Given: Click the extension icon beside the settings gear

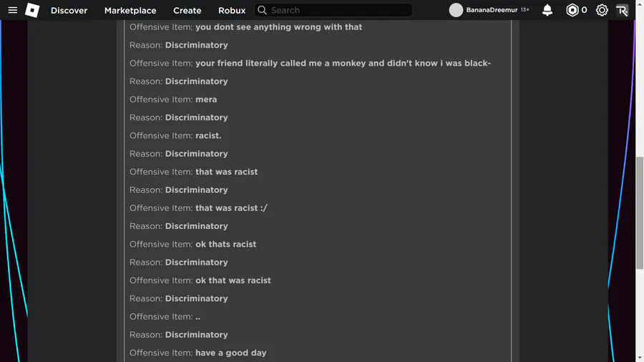Looking at the screenshot, I should pyautogui.click(x=622, y=10).
